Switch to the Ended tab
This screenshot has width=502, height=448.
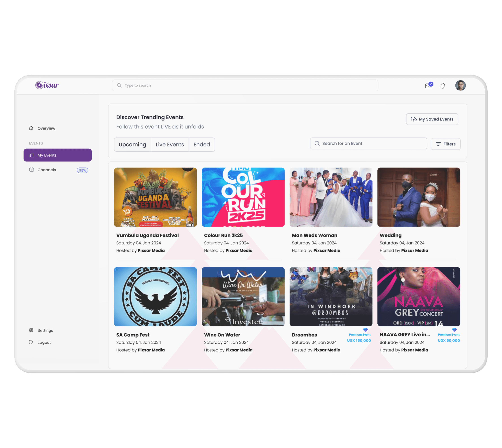click(x=201, y=144)
